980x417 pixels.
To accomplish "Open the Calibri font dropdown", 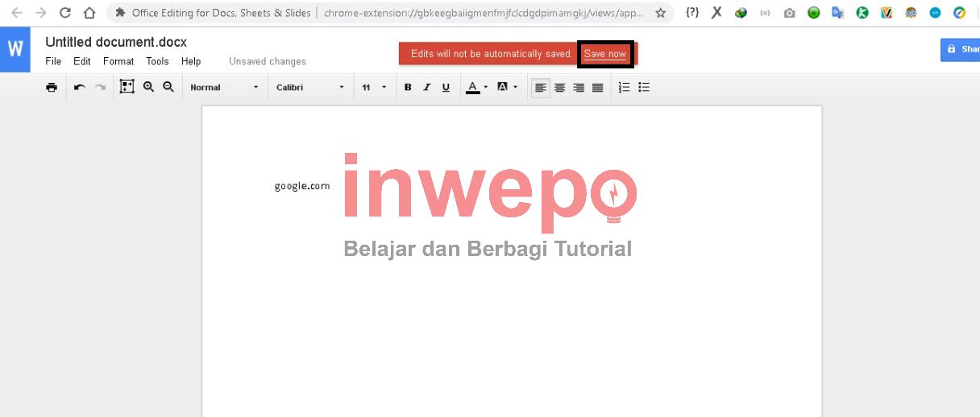I will (x=310, y=87).
